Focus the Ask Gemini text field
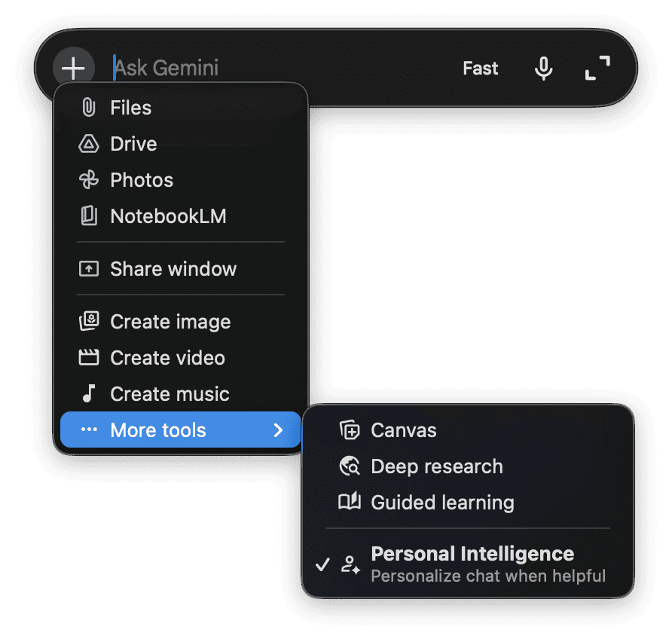Screen dimensions: 672x639 (279, 69)
